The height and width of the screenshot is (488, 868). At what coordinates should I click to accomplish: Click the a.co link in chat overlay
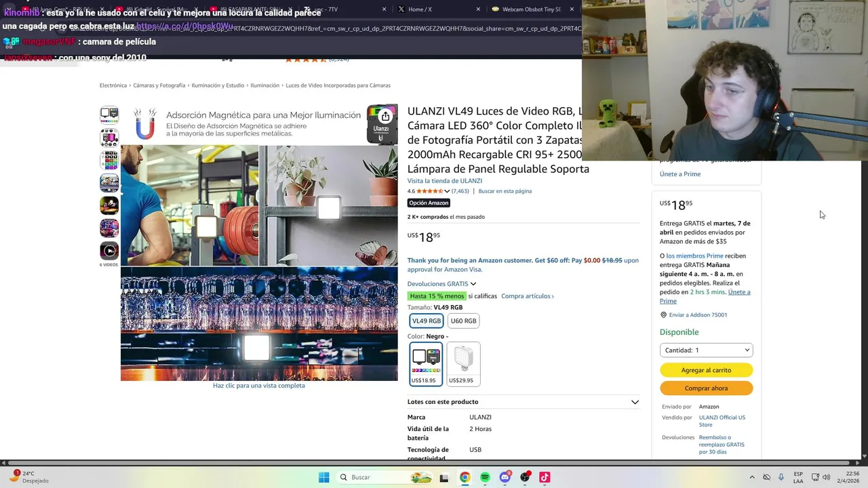point(184,26)
